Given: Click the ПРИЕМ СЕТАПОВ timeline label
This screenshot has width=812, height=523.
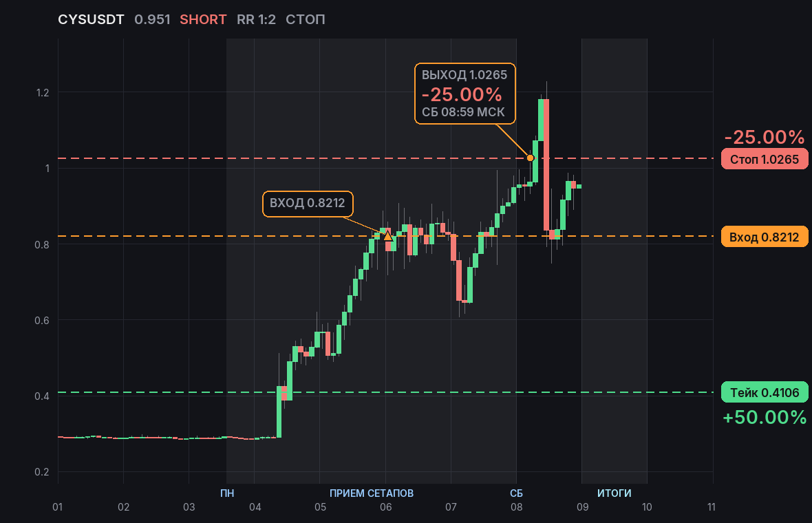Looking at the screenshot, I should point(372,493).
